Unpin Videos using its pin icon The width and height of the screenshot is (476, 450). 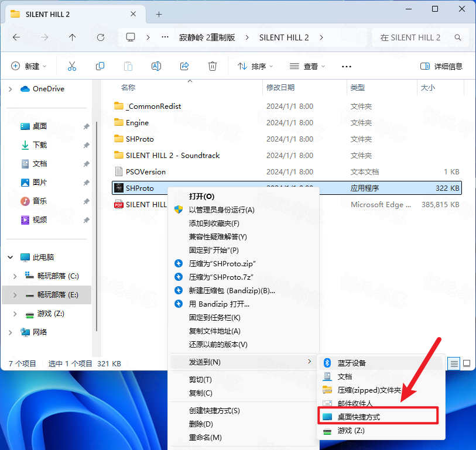tap(87, 219)
